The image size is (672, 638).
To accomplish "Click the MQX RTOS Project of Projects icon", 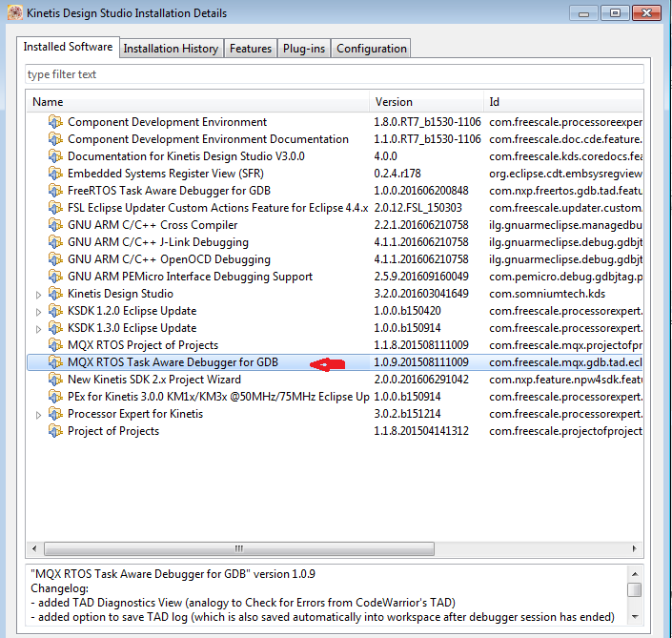I will click(55, 345).
